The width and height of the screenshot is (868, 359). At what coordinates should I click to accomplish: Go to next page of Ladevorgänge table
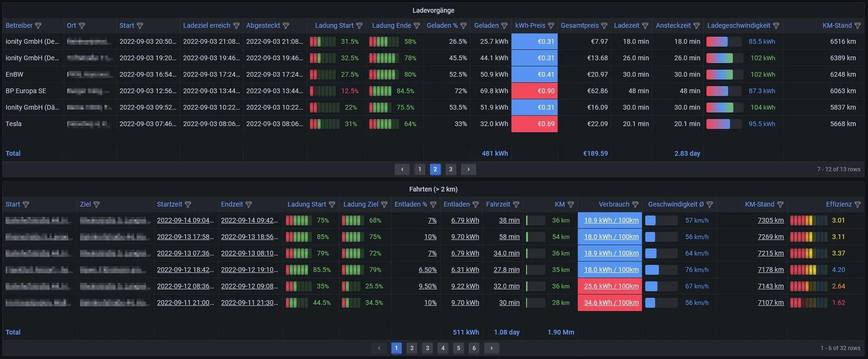(x=468, y=169)
